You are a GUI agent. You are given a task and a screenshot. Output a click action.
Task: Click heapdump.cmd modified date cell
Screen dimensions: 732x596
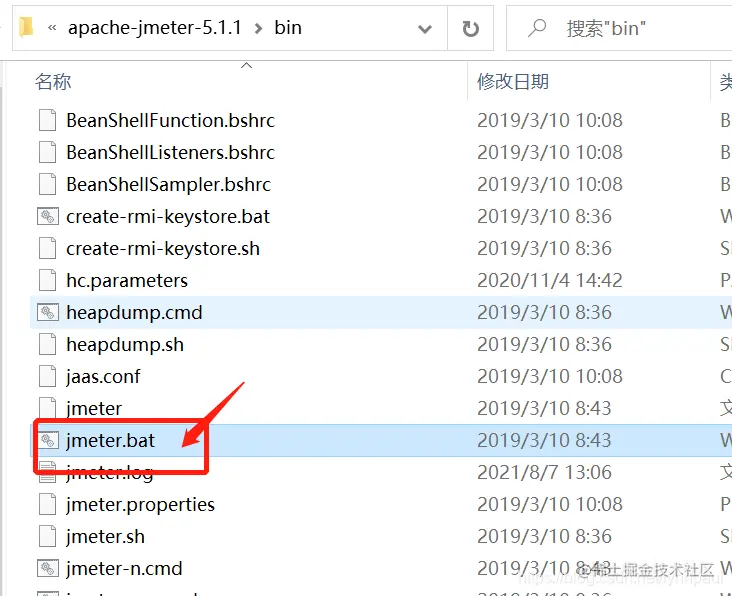(544, 312)
